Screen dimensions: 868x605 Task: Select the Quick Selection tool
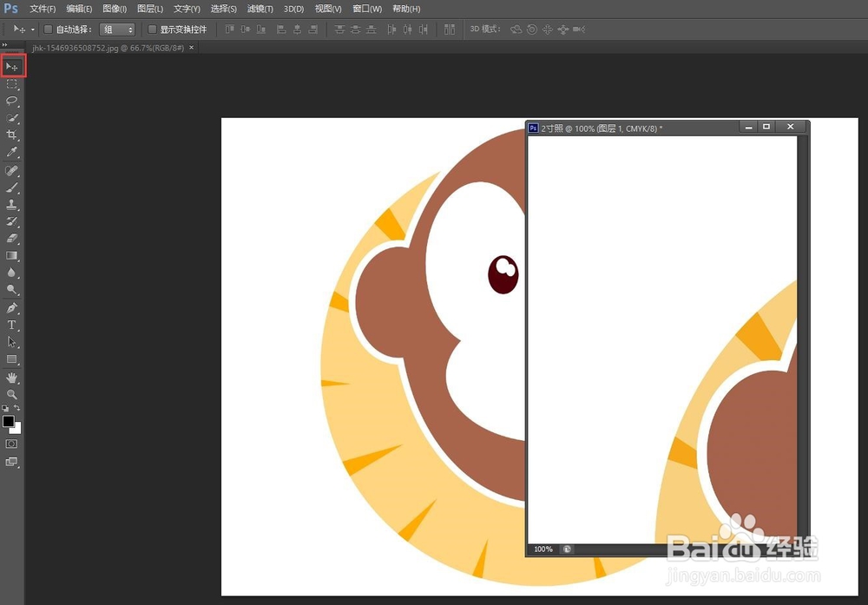(x=11, y=118)
